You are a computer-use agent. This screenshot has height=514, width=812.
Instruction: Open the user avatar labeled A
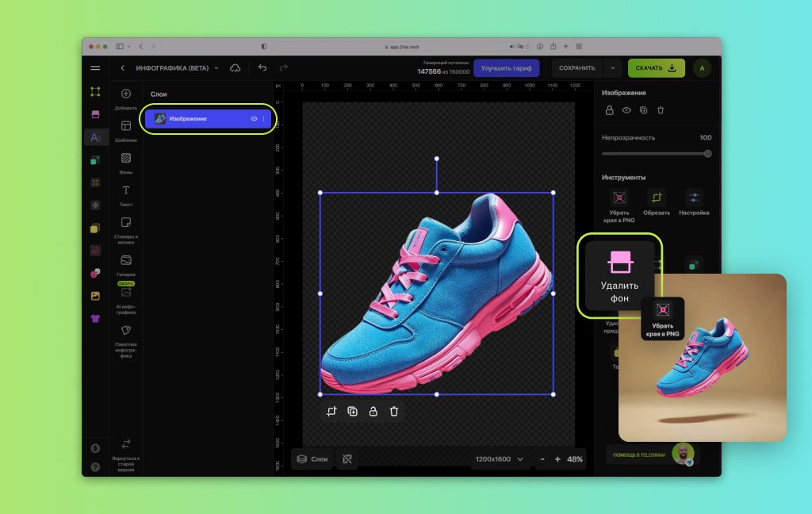[702, 68]
